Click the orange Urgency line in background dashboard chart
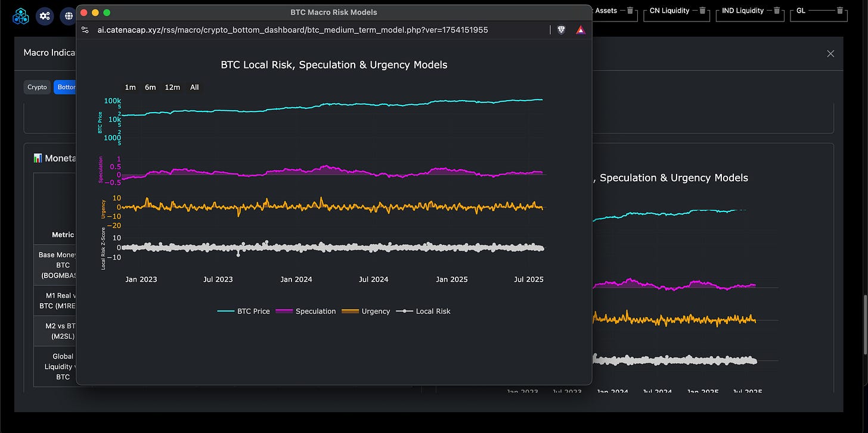The width and height of the screenshot is (868, 433). point(674,319)
